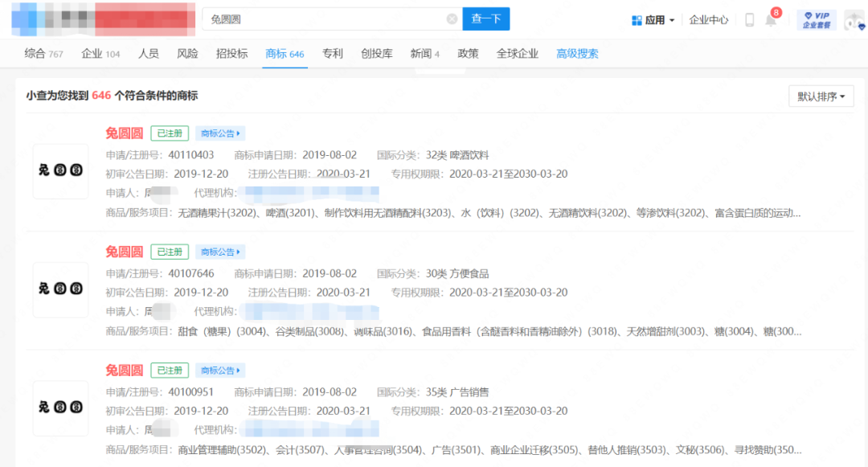Select the registration number 40110403

point(191,155)
